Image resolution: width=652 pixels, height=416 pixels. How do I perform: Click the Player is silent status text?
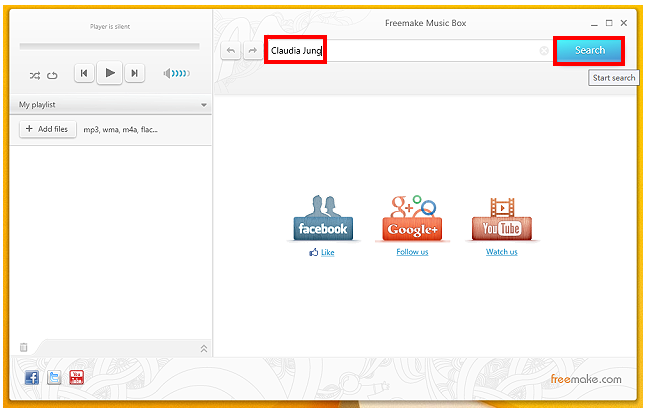tap(110, 27)
